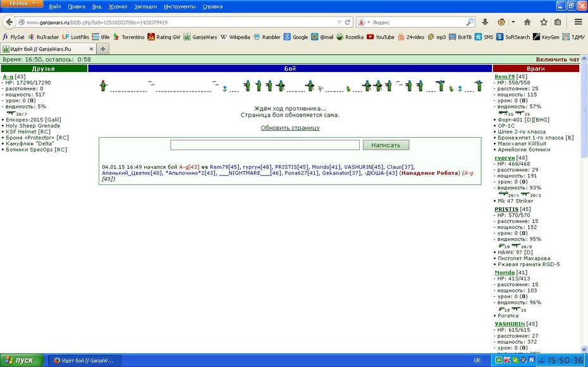This screenshot has width=588, height=367.
Task: Open the Rating GW bookmark
Action: coord(164,37)
